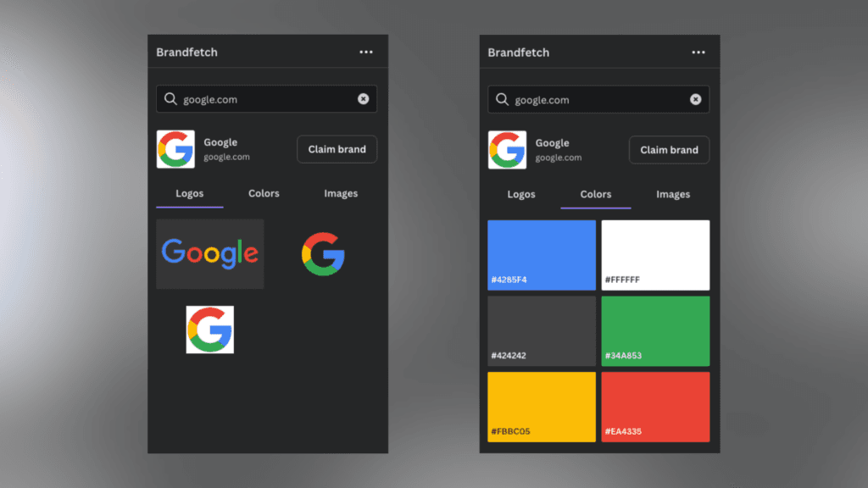Click Claim brand button in right panel
Image resolution: width=868 pixels, height=488 pixels.
pyautogui.click(x=669, y=150)
